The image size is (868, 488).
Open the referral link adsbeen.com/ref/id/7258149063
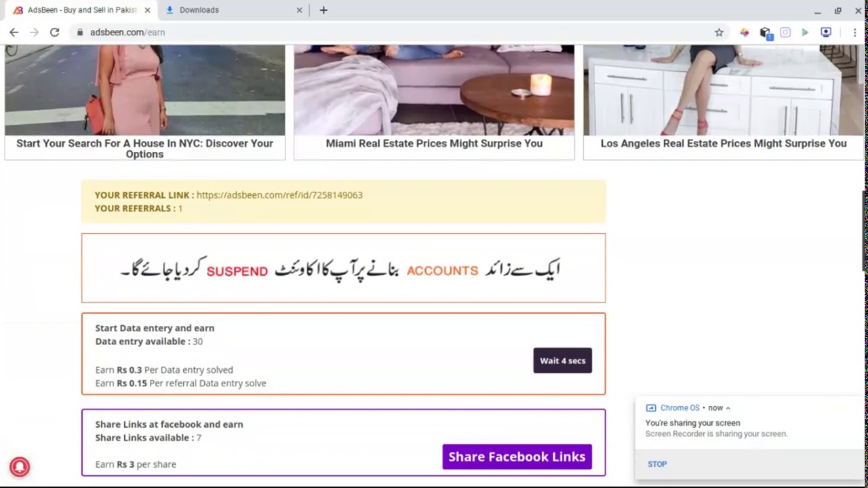click(x=279, y=195)
